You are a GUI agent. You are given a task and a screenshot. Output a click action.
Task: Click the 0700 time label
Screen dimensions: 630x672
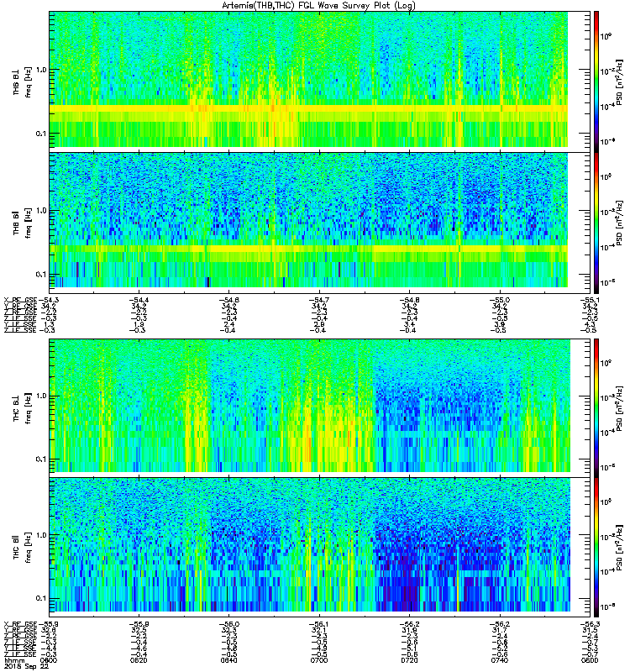(319, 660)
